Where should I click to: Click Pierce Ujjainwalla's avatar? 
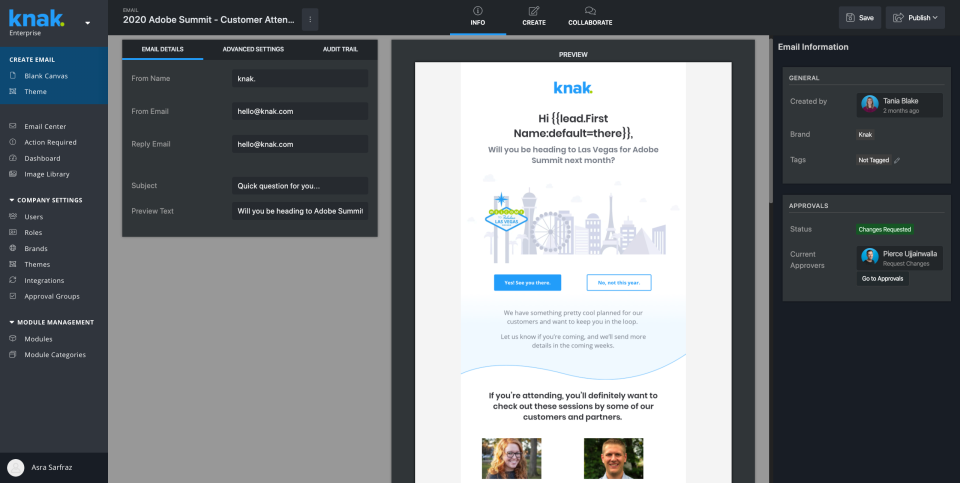[x=870, y=256]
